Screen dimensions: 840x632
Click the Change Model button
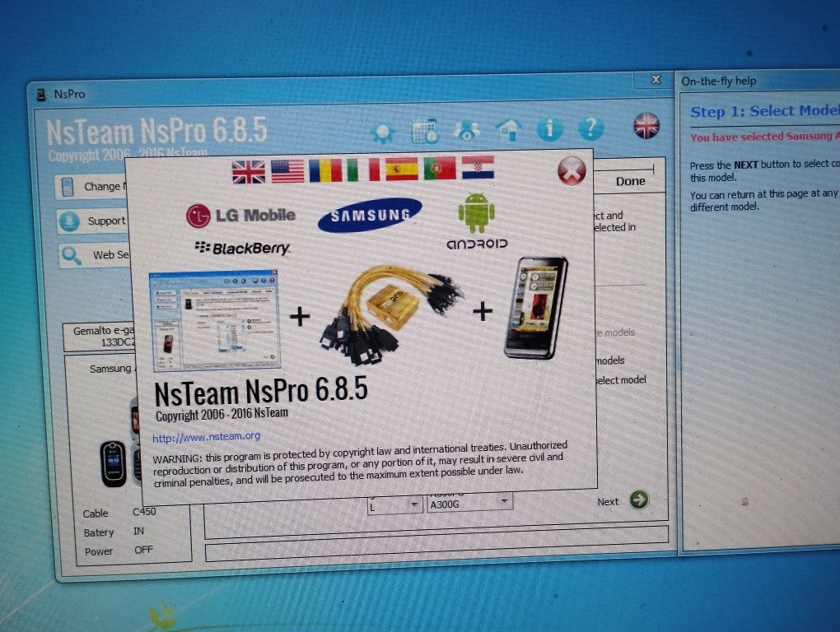click(92, 187)
